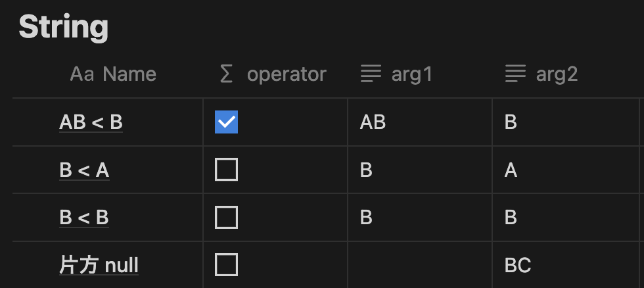Open the arg2 column header menu
Image resolution: width=644 pixels, height=288 pixels.
point(566,74)
